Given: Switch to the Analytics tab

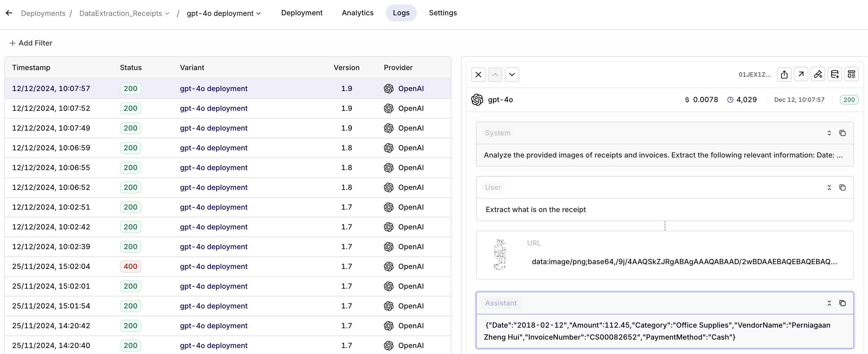Looking at the screenshot, I should click(x=358, y=13).
